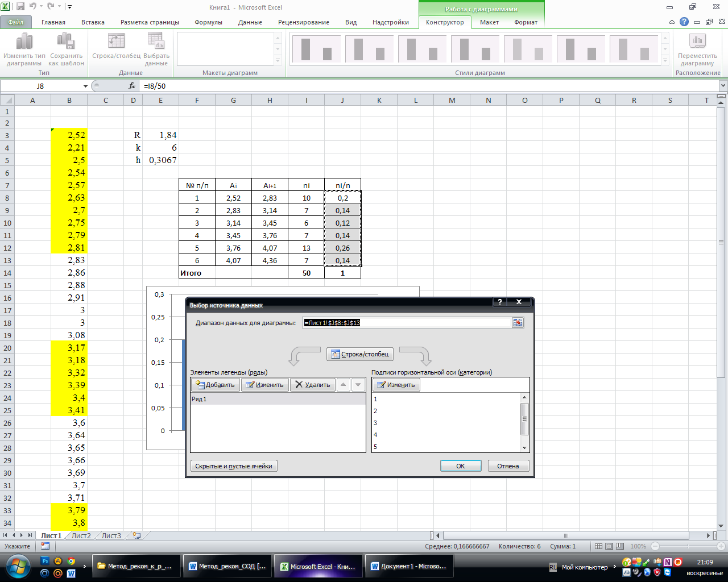Click zoom slider on status bar

point(686,546)
